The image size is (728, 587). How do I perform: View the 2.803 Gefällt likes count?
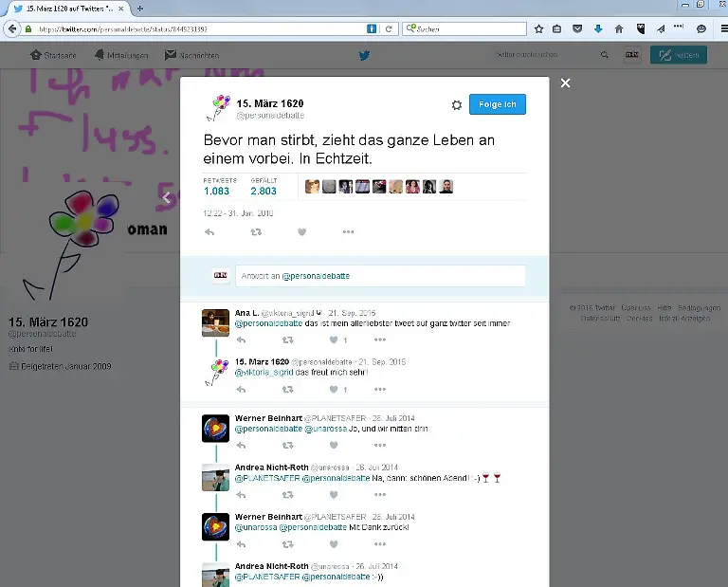[264, 192]
